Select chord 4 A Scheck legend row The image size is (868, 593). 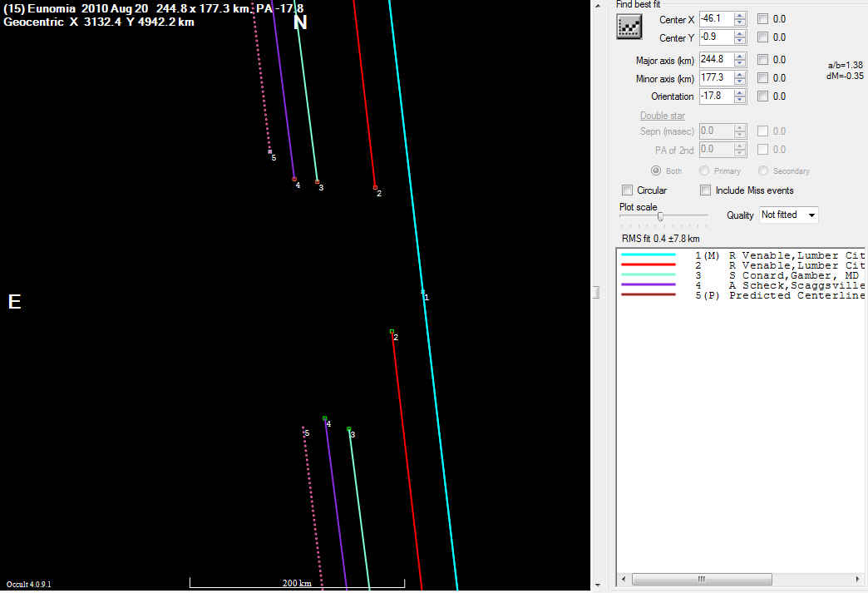742,285
